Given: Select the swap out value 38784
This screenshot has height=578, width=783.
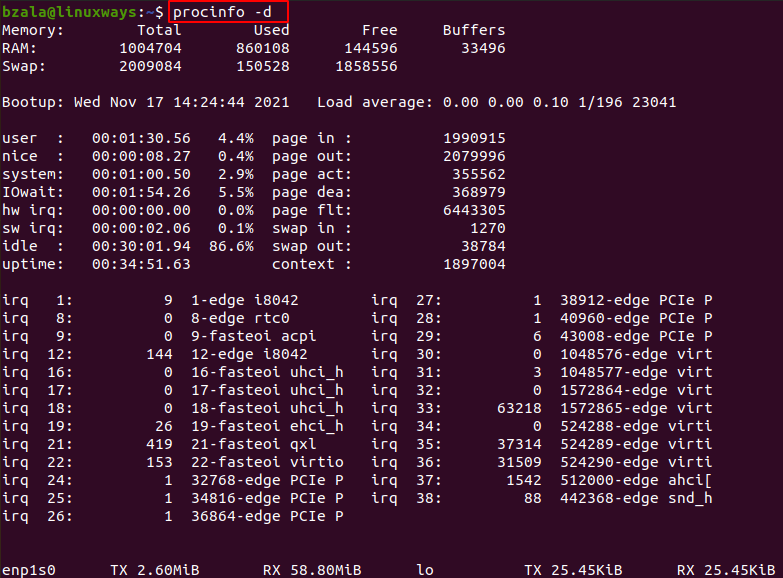Looking at the screenshot, I should point(483,246).
